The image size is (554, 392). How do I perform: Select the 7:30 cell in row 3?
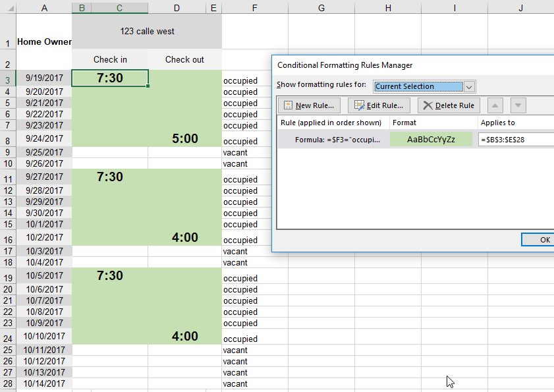point(110,78)
